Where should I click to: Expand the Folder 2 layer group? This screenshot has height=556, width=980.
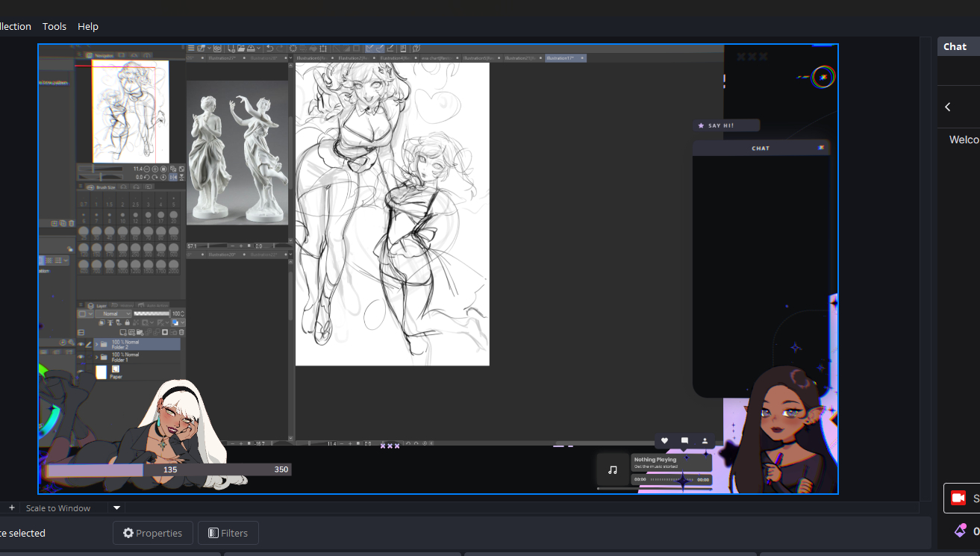pyautogui.click(x=96, y=344)
